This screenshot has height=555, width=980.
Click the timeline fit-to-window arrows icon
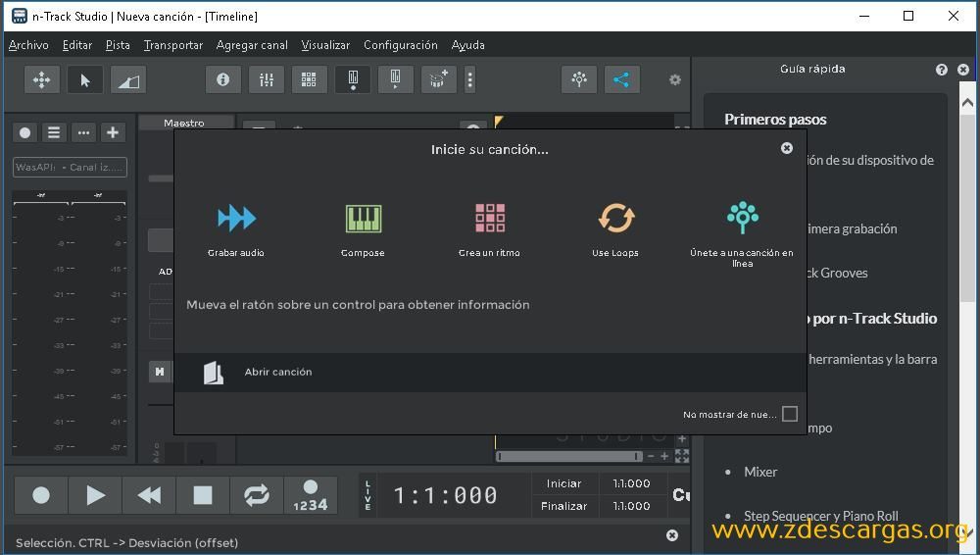682,456
